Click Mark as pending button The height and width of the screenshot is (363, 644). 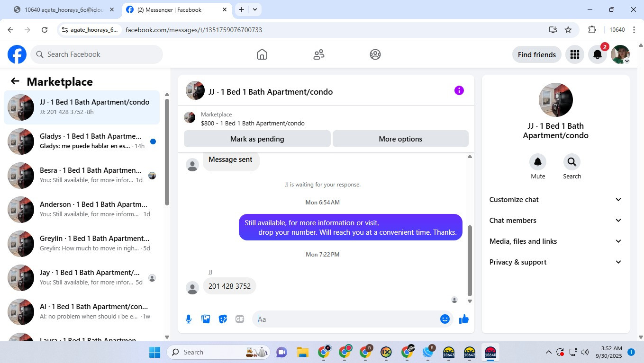coord(257,139)
